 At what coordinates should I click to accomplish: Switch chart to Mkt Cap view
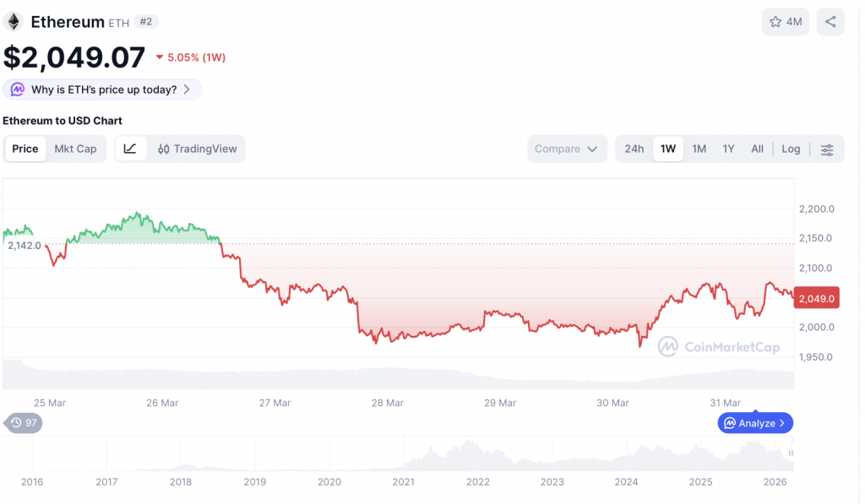74,149
